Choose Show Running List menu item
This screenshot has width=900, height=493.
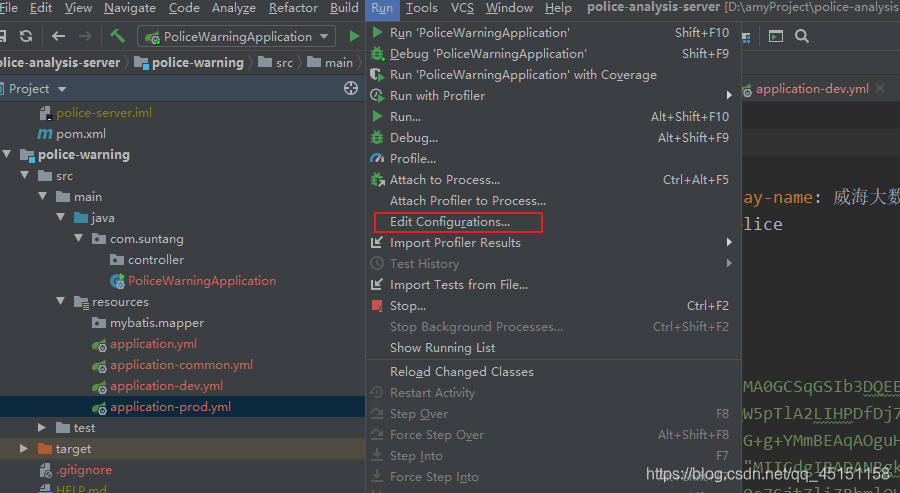tap(553, 348)
